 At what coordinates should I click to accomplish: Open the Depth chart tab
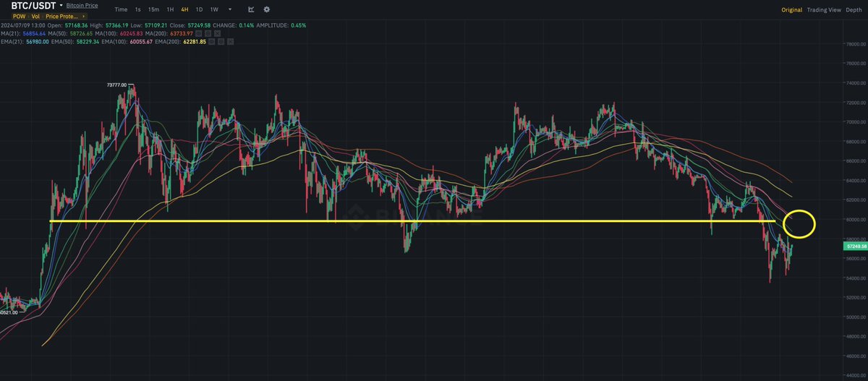tap(854, 10)
